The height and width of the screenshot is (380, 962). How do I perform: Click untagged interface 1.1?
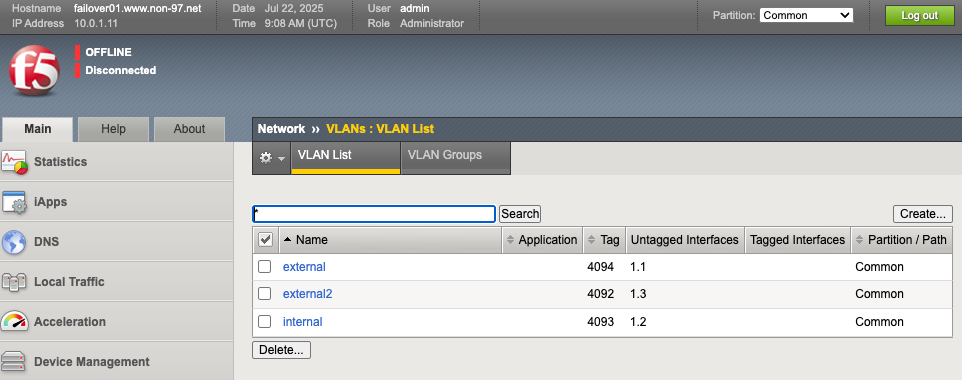[x=638, y=267]
